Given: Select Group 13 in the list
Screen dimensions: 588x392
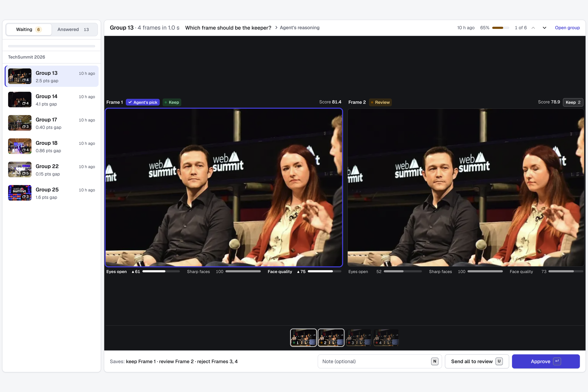Looking at the screenshot, I should click(52, 76).
